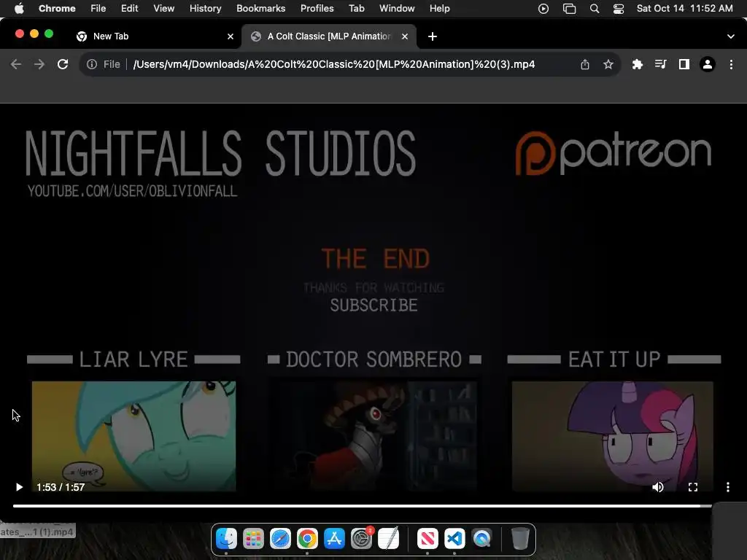747x560 pixels.
Task: Click the Eat It Up video thumbnail
Action: pyautogui.click(x=613, y=436)
